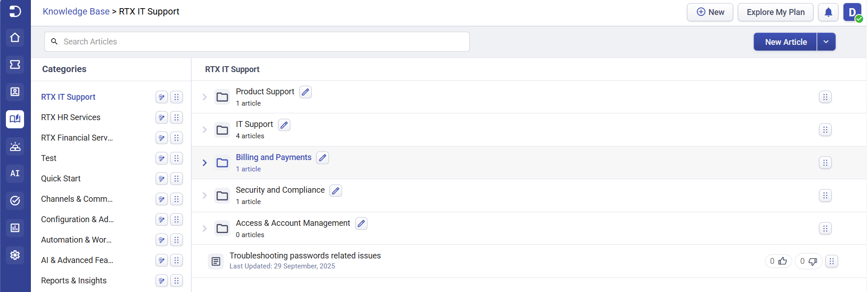Click the Search Articles field
The height and width of the screenshot is (292, 868).
(257, 42)
